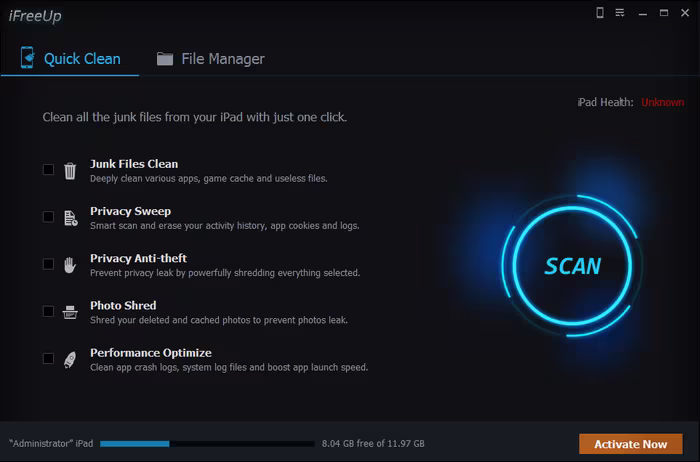
Task: Click the 8.04 GB free of 11.97 GB text
Action: click(373, 444)
